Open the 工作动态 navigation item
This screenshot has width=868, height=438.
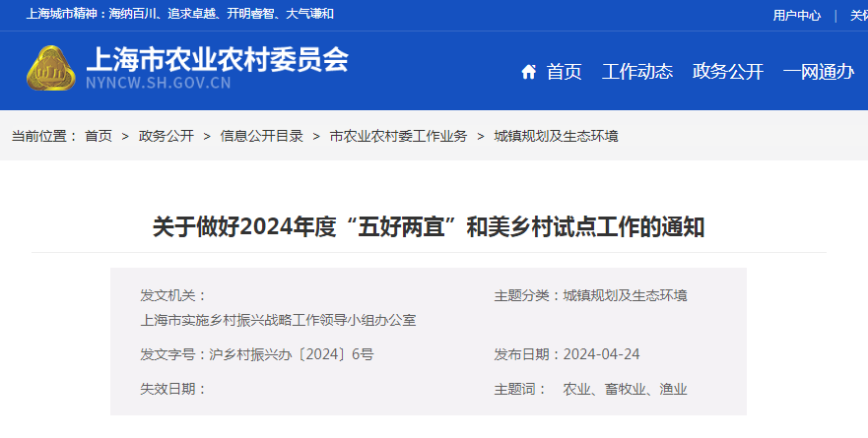[637, 72]
